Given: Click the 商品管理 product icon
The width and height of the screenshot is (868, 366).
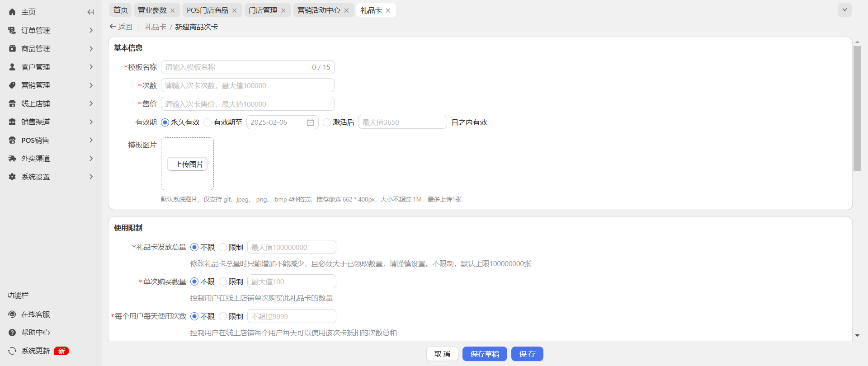Looking at the screenshot, I should pyautogui.click(x=12, y=48).
